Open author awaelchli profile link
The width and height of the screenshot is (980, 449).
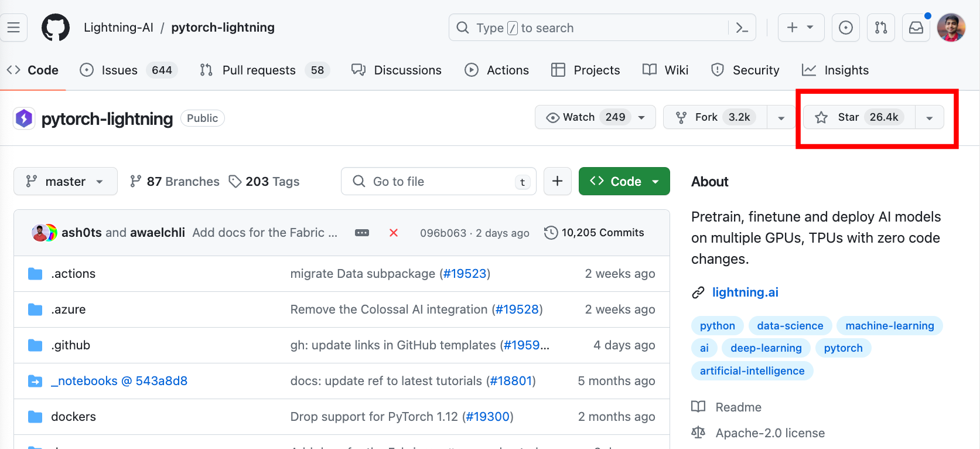(158, 233)
